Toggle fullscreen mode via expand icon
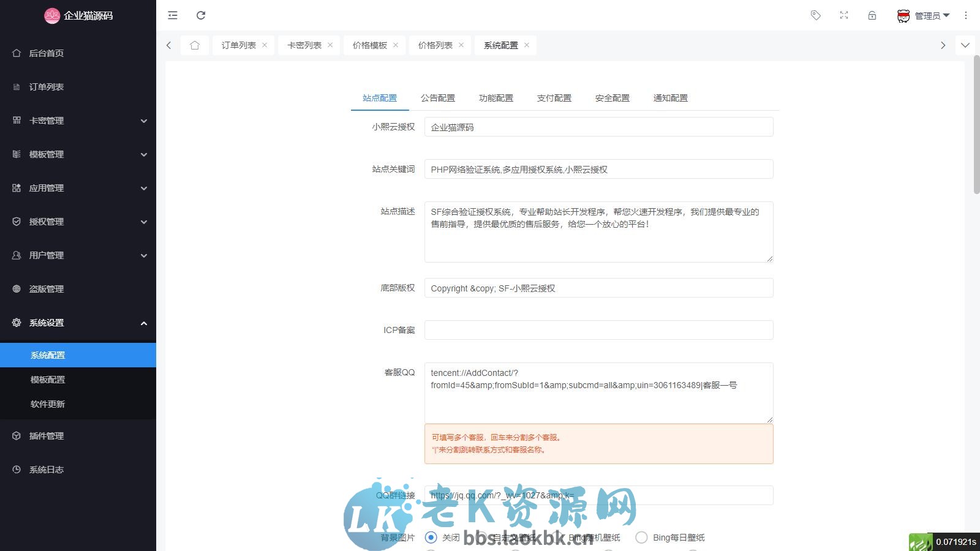Screen dimensions: 980x551 843,15
